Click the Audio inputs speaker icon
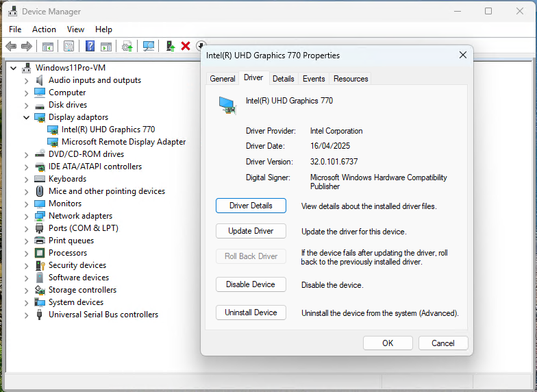The width and height of the screenshot is (537, 392). click(40, 80)
